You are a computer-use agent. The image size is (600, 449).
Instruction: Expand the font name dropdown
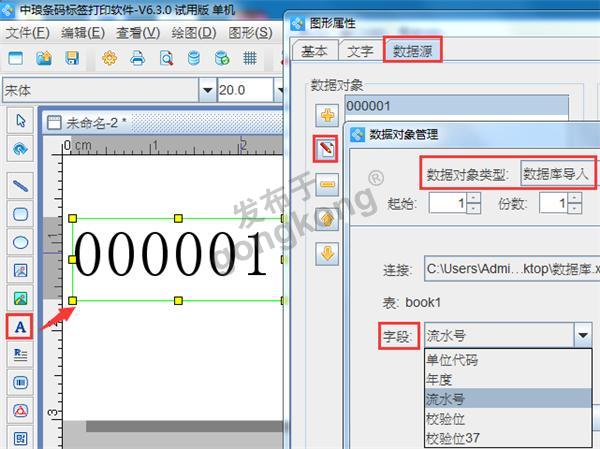207,90
